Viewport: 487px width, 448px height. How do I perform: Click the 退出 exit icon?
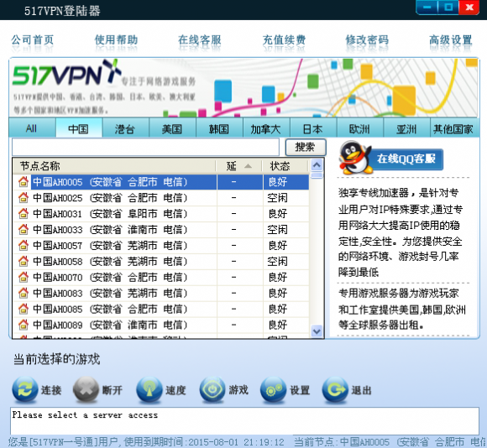tap(335, 389)
